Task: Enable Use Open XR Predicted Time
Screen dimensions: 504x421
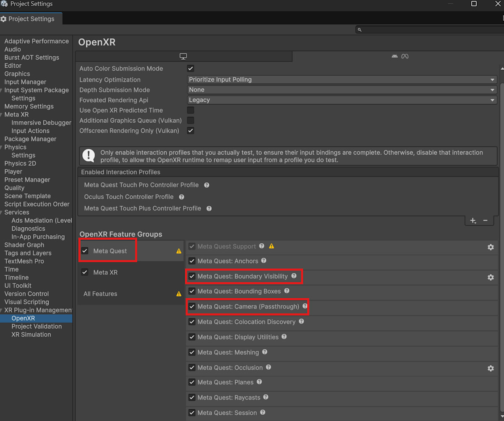Action: coord(191,110)
